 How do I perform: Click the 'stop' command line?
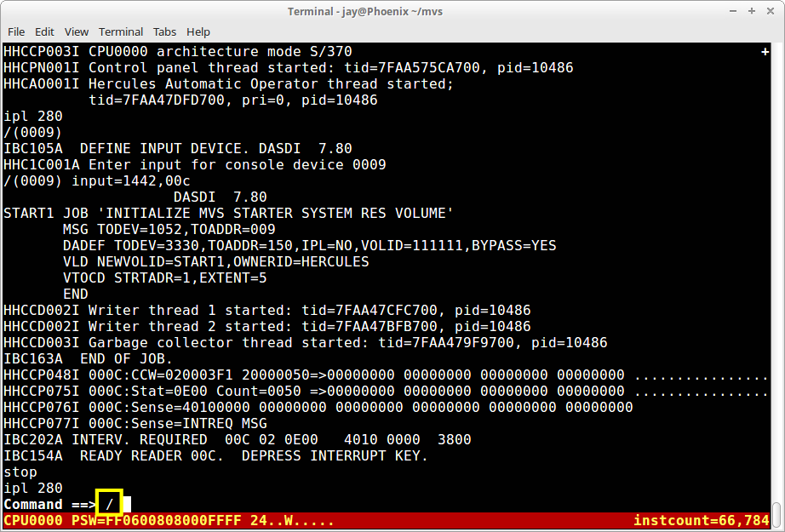tap(20, 472)
